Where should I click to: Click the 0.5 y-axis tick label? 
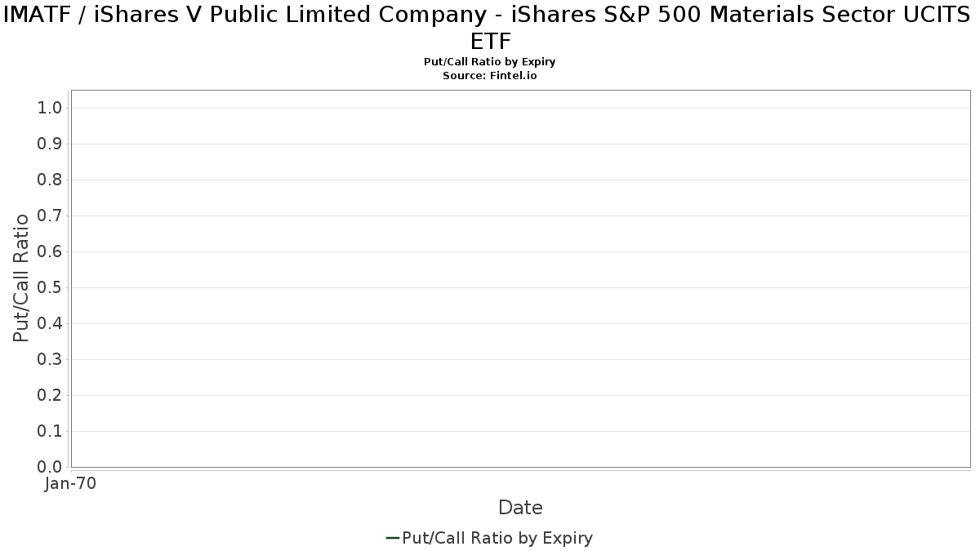coord(50,287)
